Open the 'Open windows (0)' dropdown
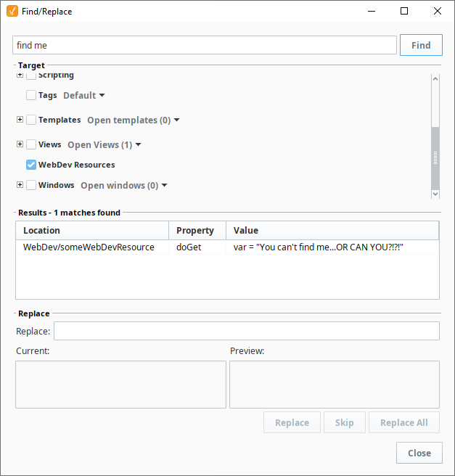455x476 pixels. tap(124, 186)
